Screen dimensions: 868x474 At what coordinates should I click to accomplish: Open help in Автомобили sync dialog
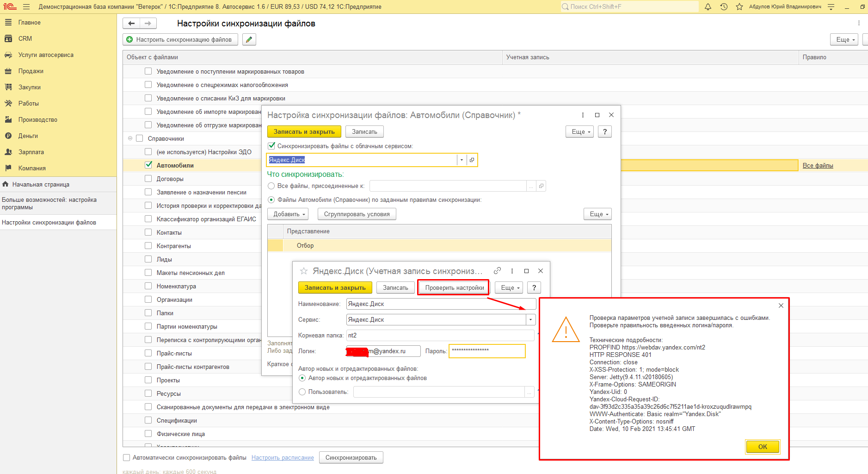[x=604, y=131]
